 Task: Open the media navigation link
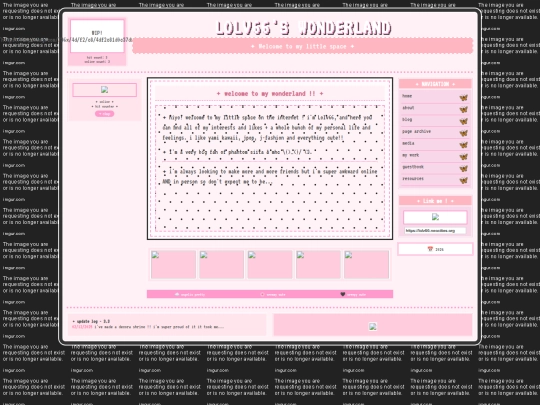[408, 143]
